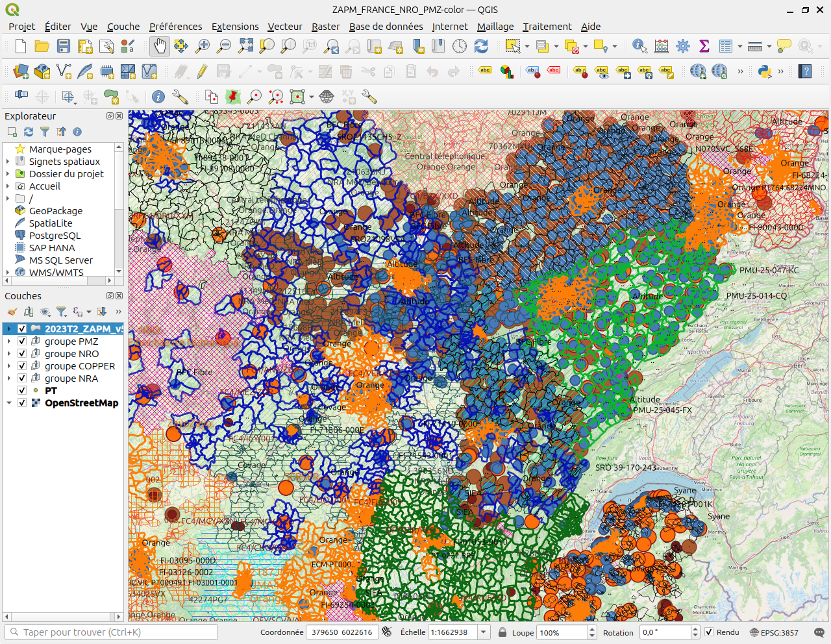Expand Signets spatiaux in Explorateur
Screen dimensions: 831x644
(x=8, y=162)
